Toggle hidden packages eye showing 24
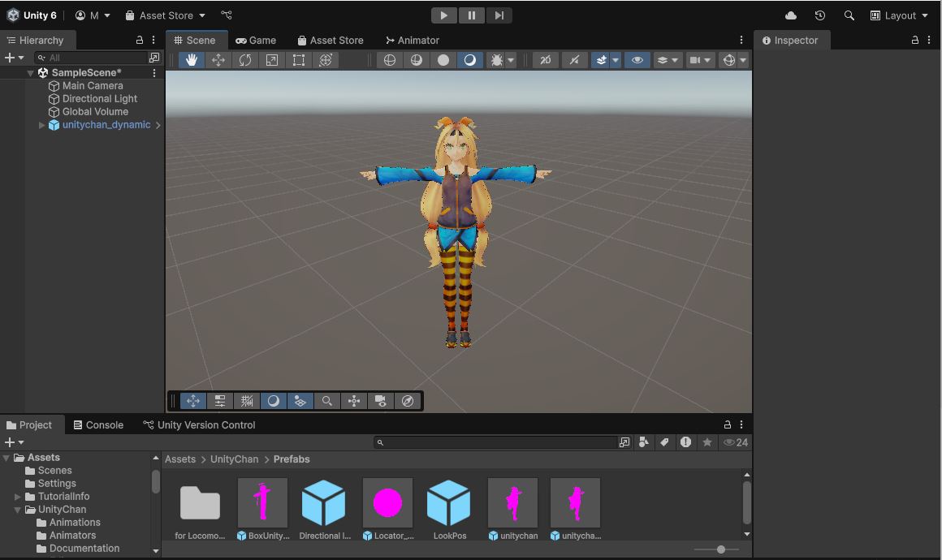Screen dimensions: 942x560 [x=736, y=442]
